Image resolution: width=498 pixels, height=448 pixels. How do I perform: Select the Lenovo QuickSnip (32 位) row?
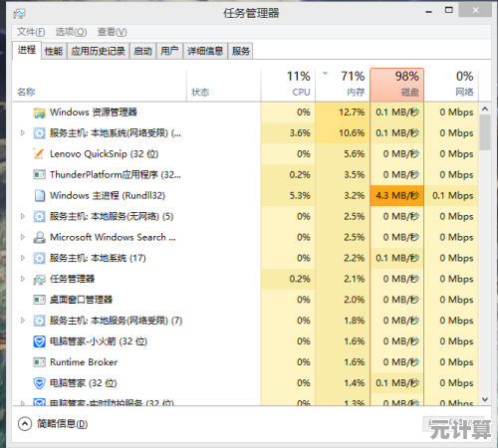pos(246,154)
